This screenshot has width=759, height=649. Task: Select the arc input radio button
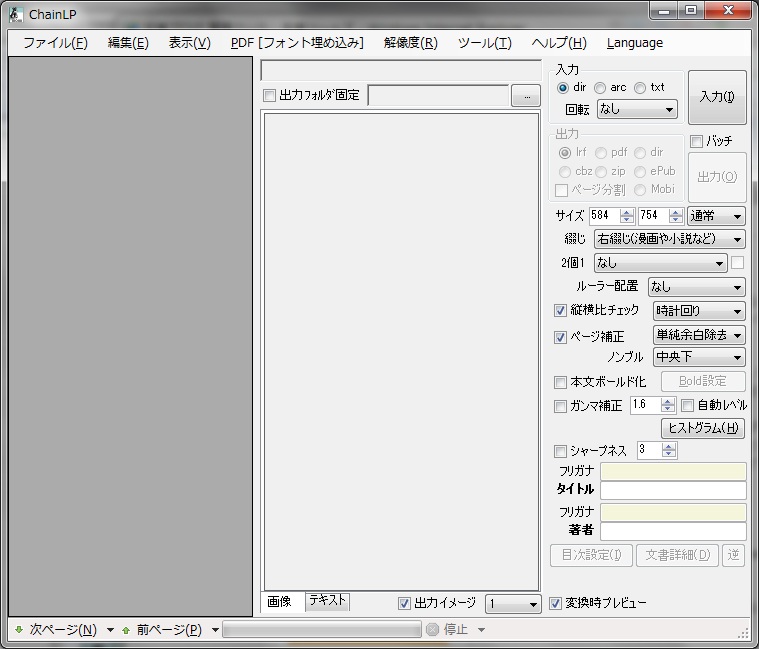click(600, 88)
